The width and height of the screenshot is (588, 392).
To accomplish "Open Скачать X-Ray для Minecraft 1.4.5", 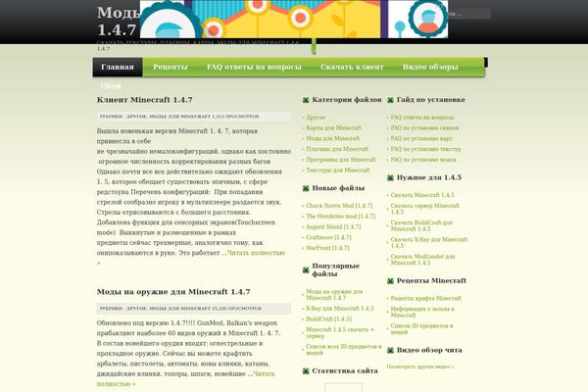I will [429, 243].
